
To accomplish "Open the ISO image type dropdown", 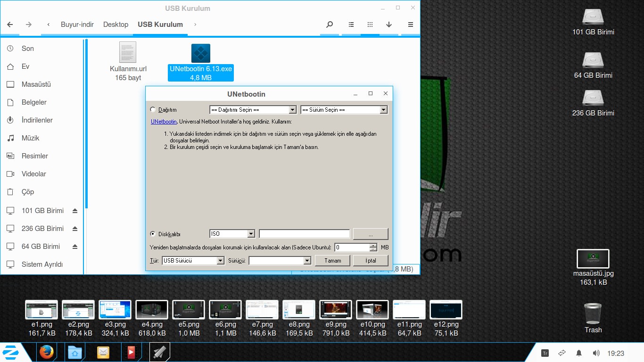I will [232, 234].
